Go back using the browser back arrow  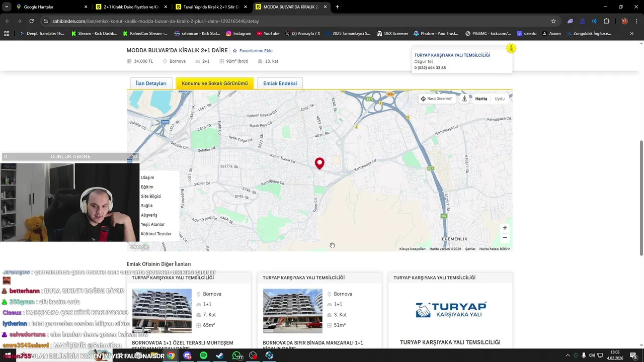(8, 21)
